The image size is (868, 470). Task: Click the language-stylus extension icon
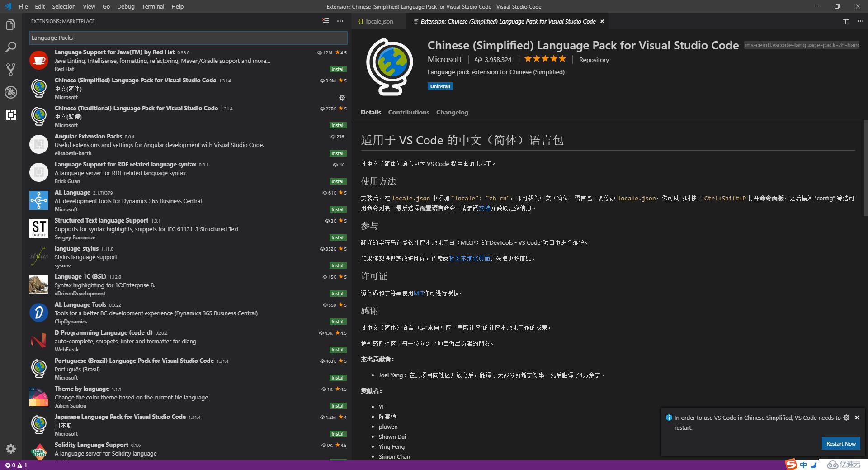[x=39, y=256]
